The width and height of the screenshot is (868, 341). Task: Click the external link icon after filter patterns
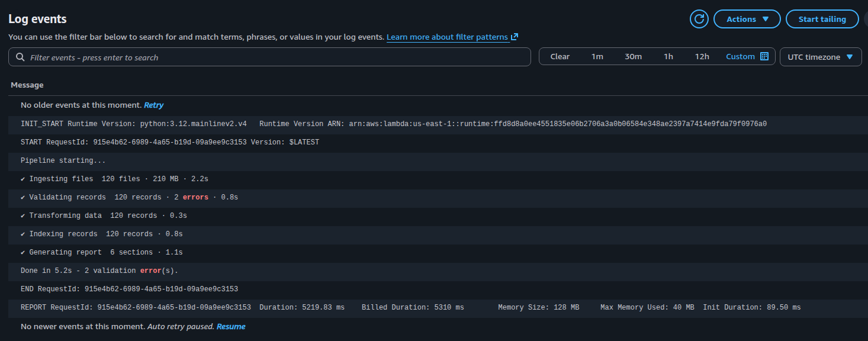tap(515, 37)
